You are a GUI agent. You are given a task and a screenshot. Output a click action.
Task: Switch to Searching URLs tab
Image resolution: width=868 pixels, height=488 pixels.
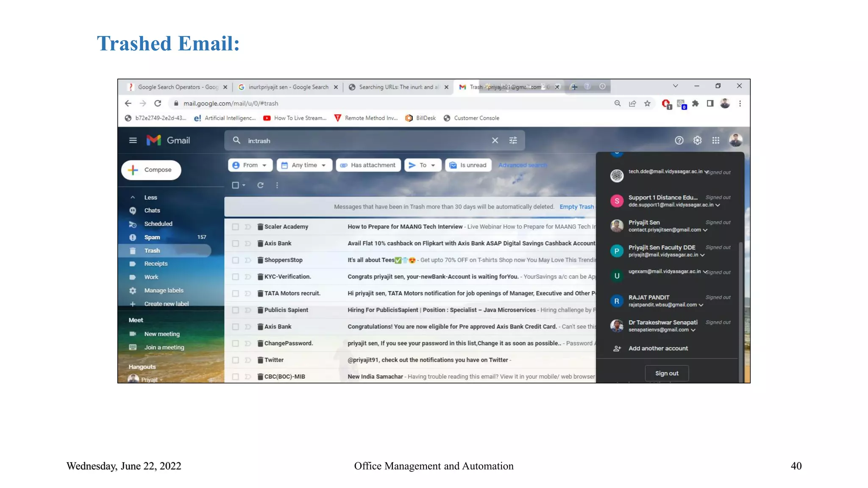click(398, 87)
